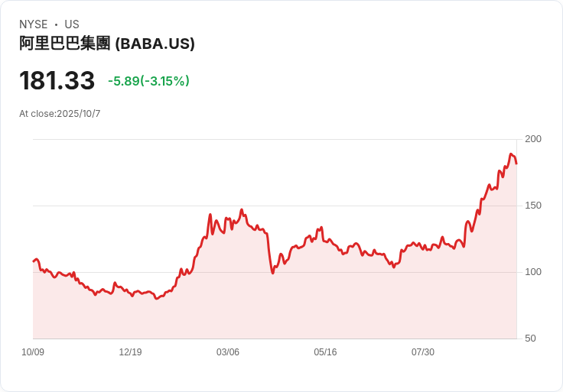
Task: Select the 07/30 date on the x-axis
Action: click(x=423, y=352)
